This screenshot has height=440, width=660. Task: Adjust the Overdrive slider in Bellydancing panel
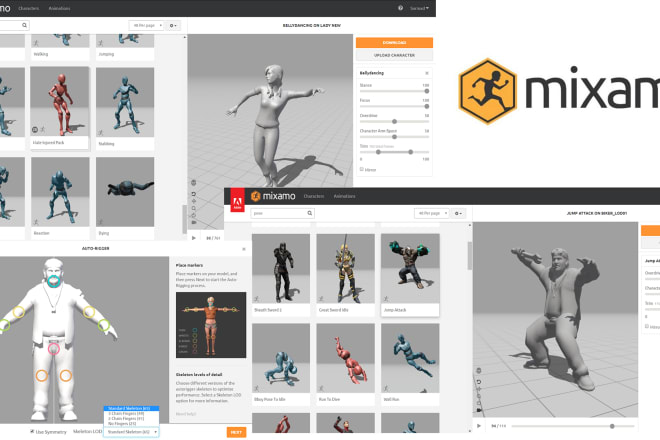(394, 121)
